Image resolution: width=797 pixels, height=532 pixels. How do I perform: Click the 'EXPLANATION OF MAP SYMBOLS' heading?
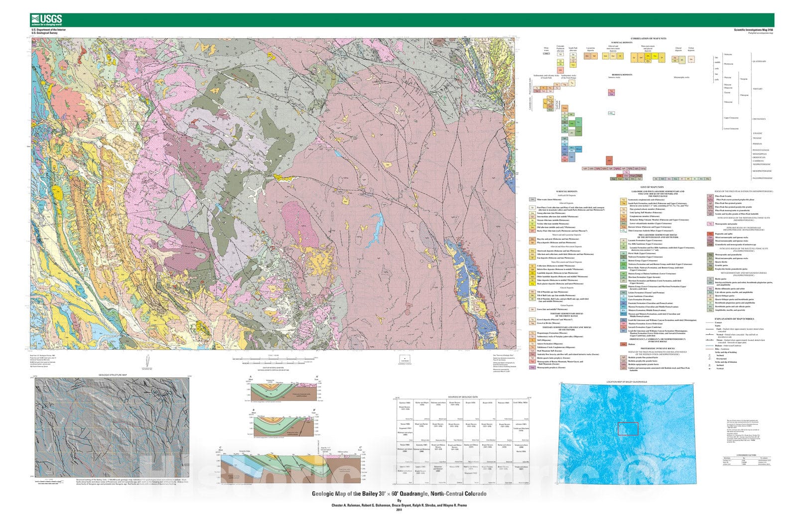click(x=734, y=319)
